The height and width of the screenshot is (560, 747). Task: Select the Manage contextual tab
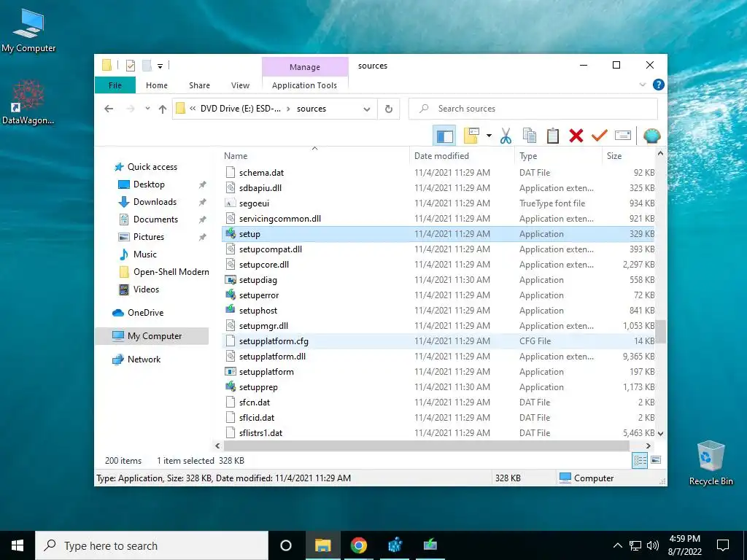305,67
